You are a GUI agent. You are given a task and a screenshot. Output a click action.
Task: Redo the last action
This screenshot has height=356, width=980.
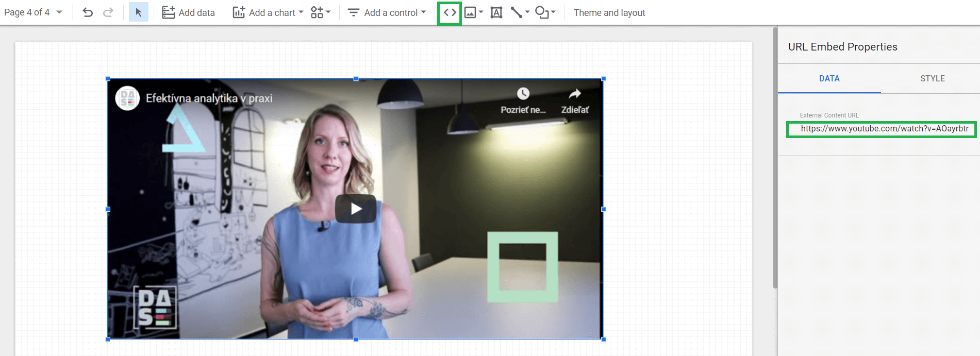[x=108, y=12]
